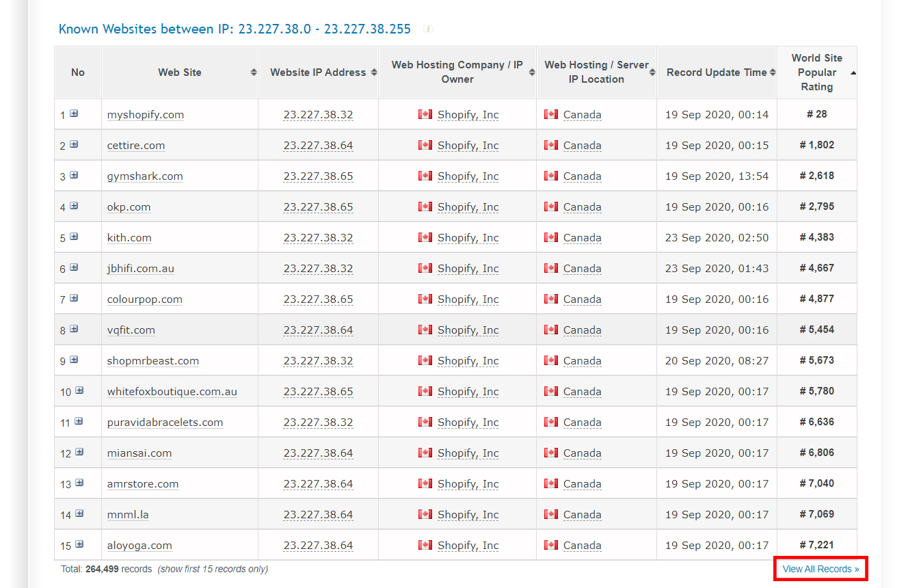Screen dimensions: 908x588
Task: Click Canada flag beside location in amrstore.com row
Action: pos(551,483)
